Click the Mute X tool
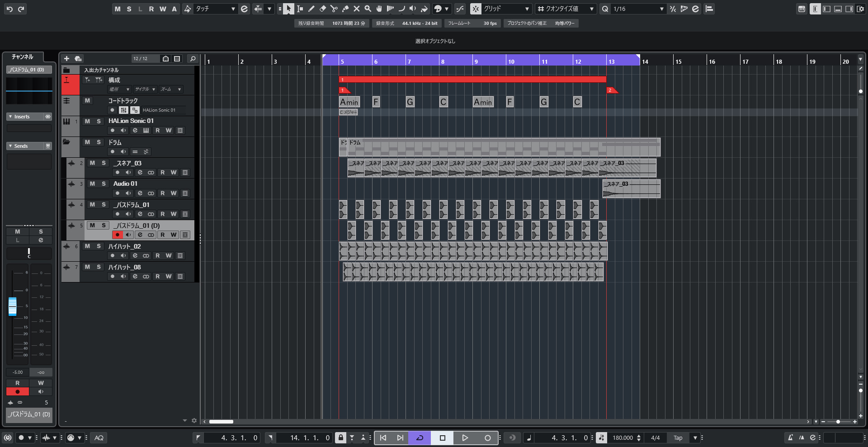The height and width of the screenshot is (447, 868). pos(357,9)
